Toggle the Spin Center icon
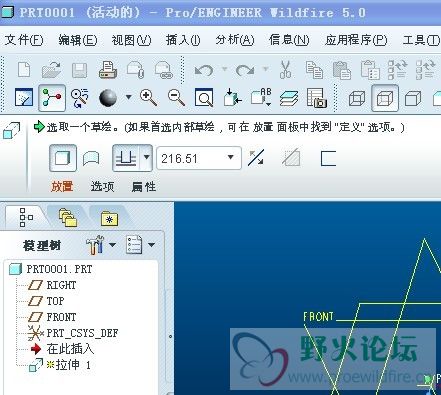This screenshot has width=441, height=395. pyautogui.click(x=52, y=97)
